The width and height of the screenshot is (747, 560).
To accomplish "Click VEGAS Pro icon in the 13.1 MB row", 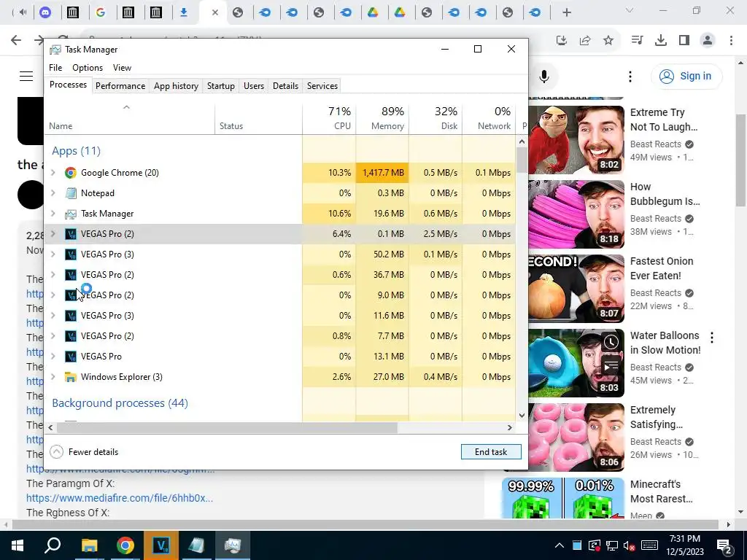I will coord(71,356).
